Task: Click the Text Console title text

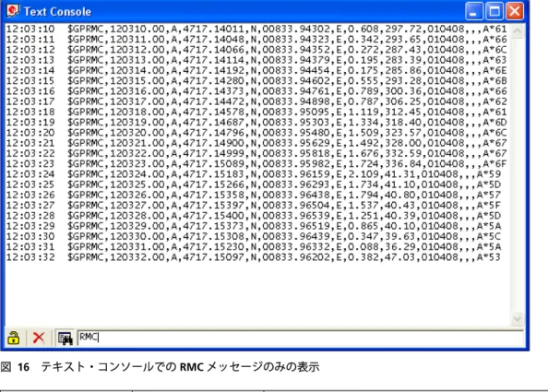Action: [x=57, y=11]
